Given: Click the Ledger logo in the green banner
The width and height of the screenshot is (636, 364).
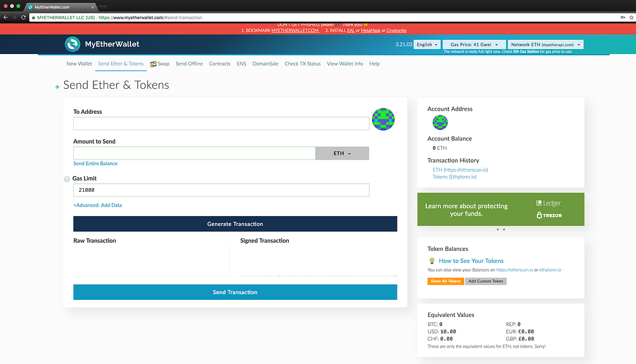Looking at the screenshot, I should [x=548, y=203].
